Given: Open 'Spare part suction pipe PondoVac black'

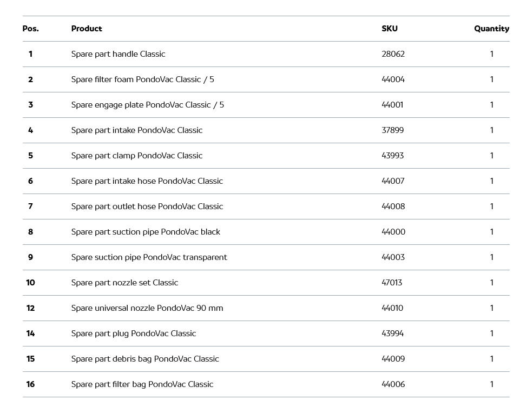Looking at the screenshot, I should (x=146, y=232).
